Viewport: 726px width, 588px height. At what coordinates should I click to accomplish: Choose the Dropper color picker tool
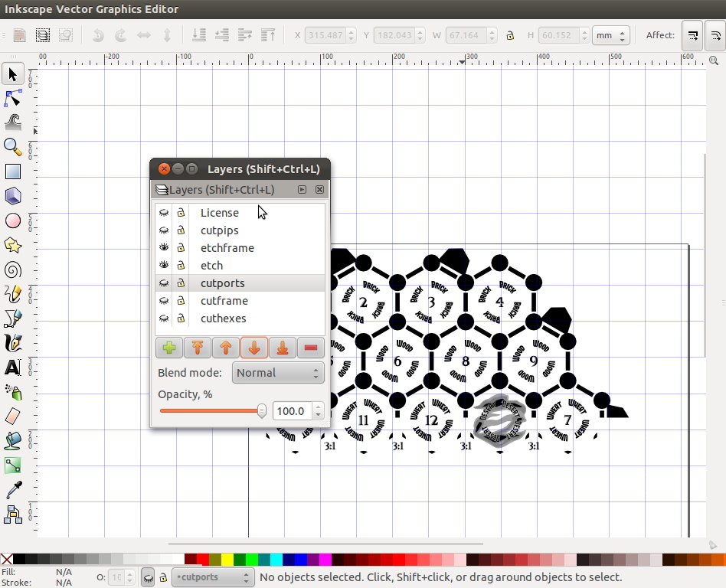pos(12,490)
